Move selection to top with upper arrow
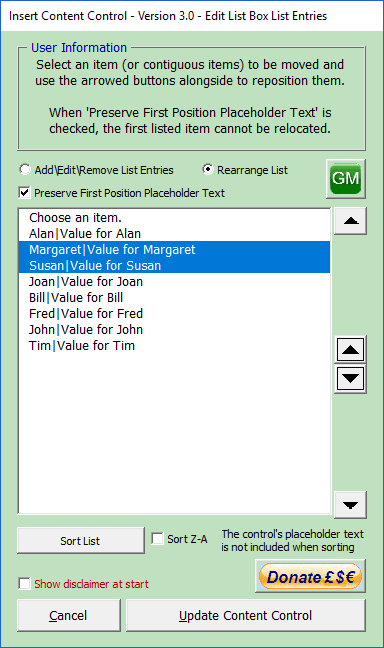 [x=350, y=221]
